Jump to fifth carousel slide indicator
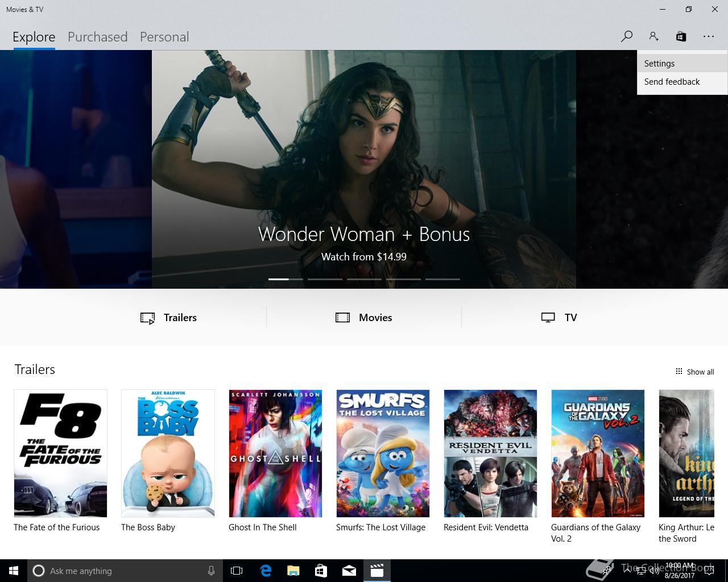Viewport: 728px width, 582px height. pyautogui.click(x=442, y=279)
